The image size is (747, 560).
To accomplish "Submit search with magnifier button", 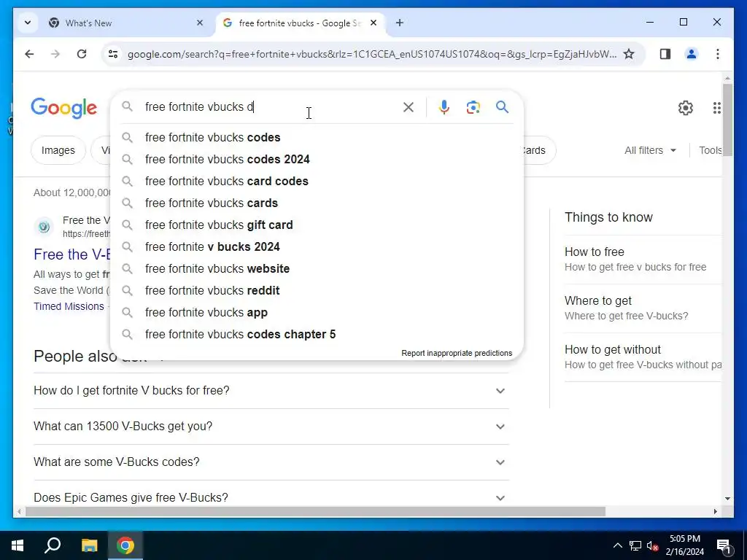I will click(502, 107).
